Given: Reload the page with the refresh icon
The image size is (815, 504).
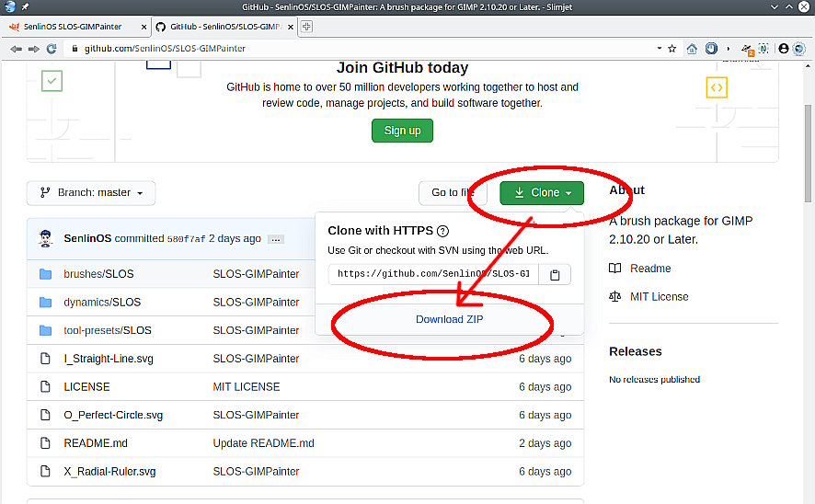Looking at the screenshot, I should [x=52, y=49].
